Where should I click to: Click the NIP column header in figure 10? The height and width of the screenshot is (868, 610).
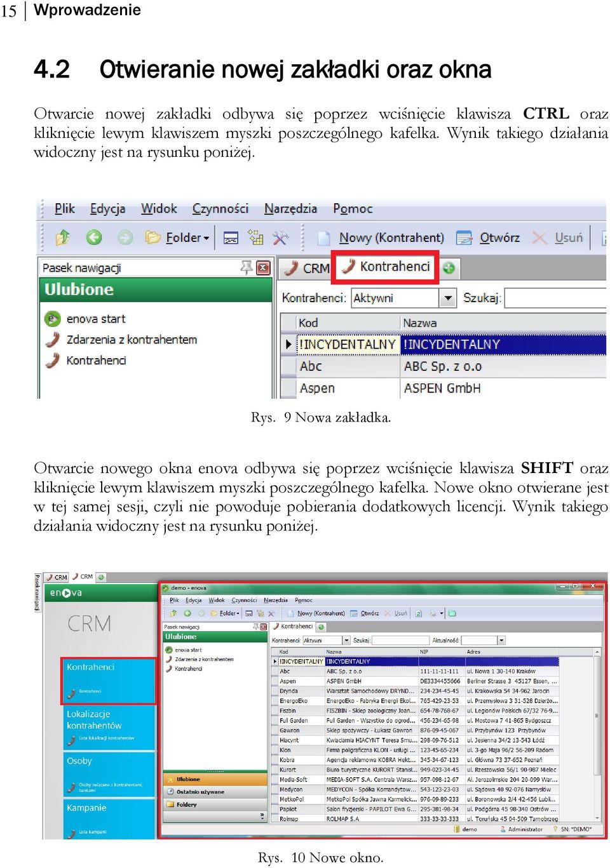click(x=442, y=651)
